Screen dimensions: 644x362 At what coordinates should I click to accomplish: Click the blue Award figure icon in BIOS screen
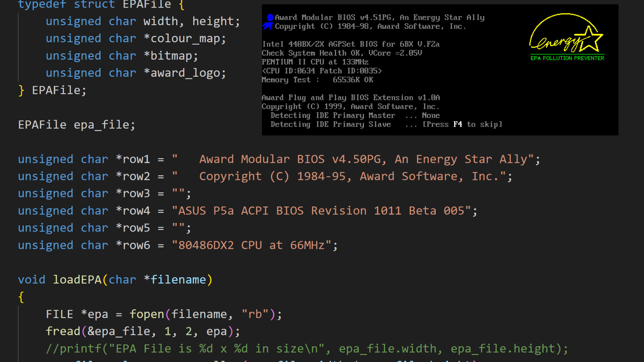[267, 21]
